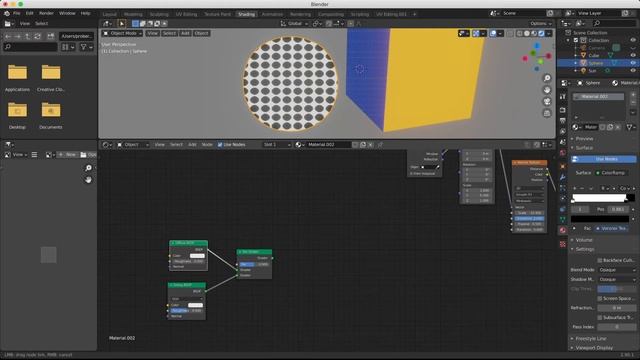Click the Blender logo icon in the menu bar

pos(7,13)
